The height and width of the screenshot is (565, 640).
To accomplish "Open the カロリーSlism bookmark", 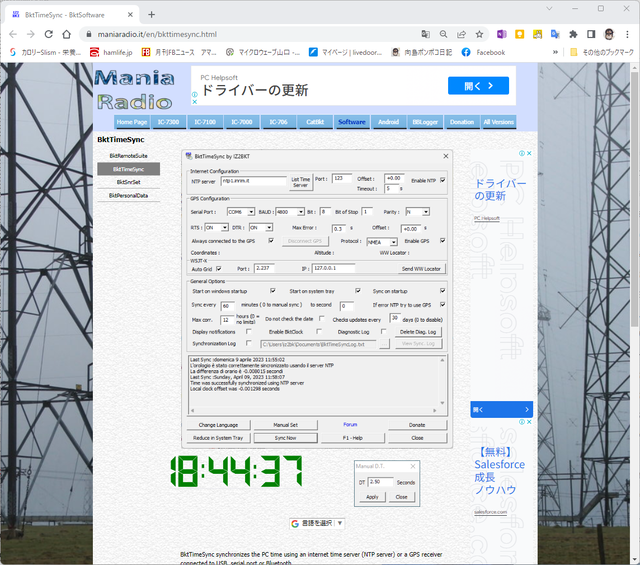I will pos(45,52).
